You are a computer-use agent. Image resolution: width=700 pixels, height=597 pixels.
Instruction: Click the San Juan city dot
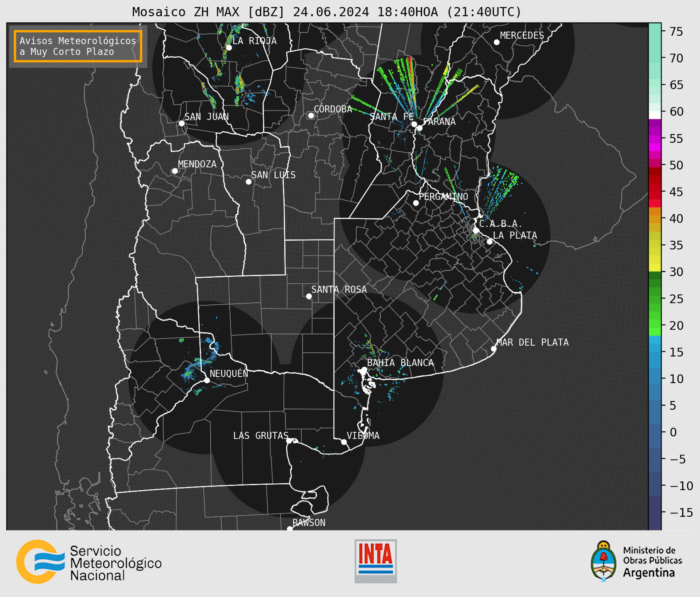click(181, 123)
